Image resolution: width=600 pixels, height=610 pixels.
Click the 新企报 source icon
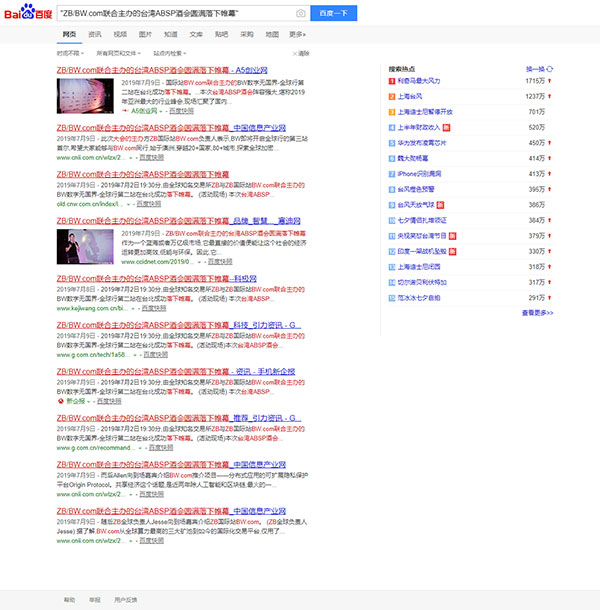(x=61, y=401)
